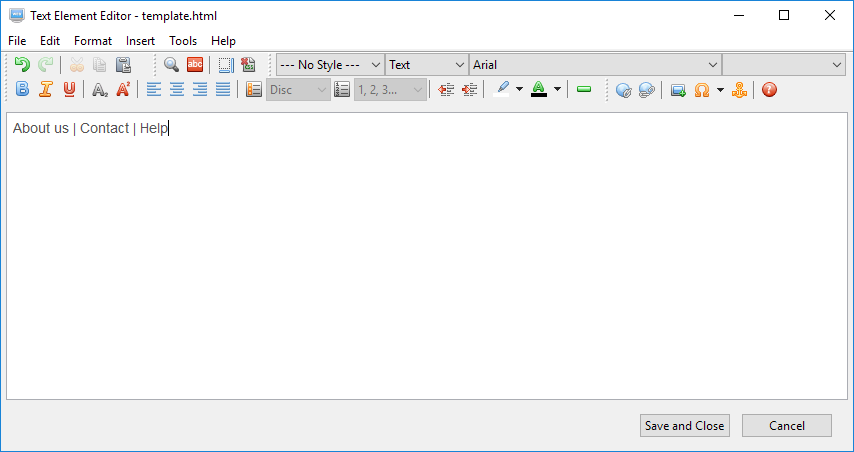Click the Save and Close button
This screenshot has height=452, width=854.
tap(685, 425)
